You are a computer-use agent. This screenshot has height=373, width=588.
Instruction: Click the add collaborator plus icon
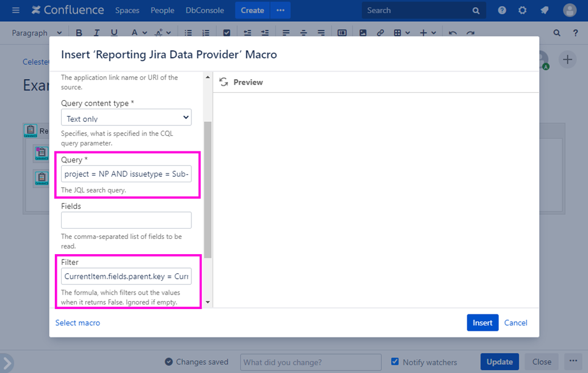tap(567, 60)
